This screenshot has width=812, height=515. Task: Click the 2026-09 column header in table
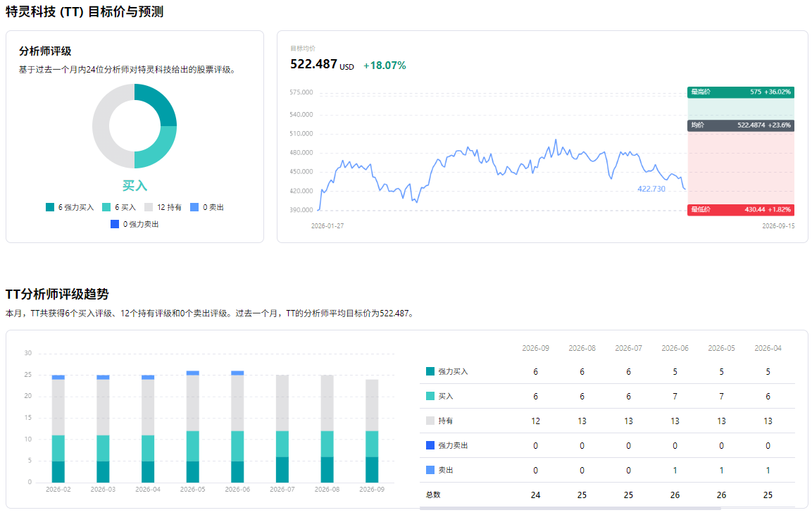coord(535,348)
